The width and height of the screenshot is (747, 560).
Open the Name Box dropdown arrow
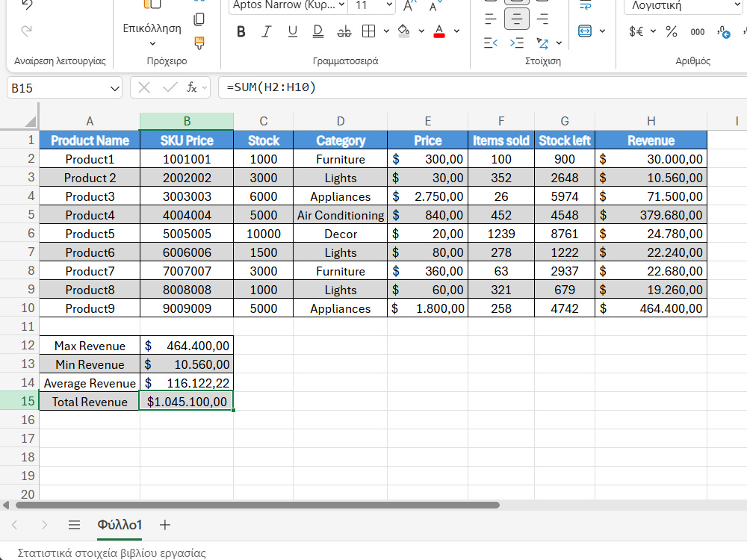click(114, 89)
